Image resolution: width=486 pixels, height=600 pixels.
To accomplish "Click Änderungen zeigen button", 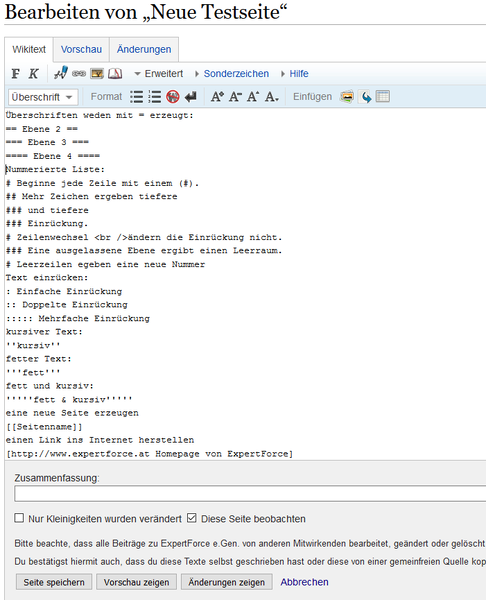I will tap(227, 582).
